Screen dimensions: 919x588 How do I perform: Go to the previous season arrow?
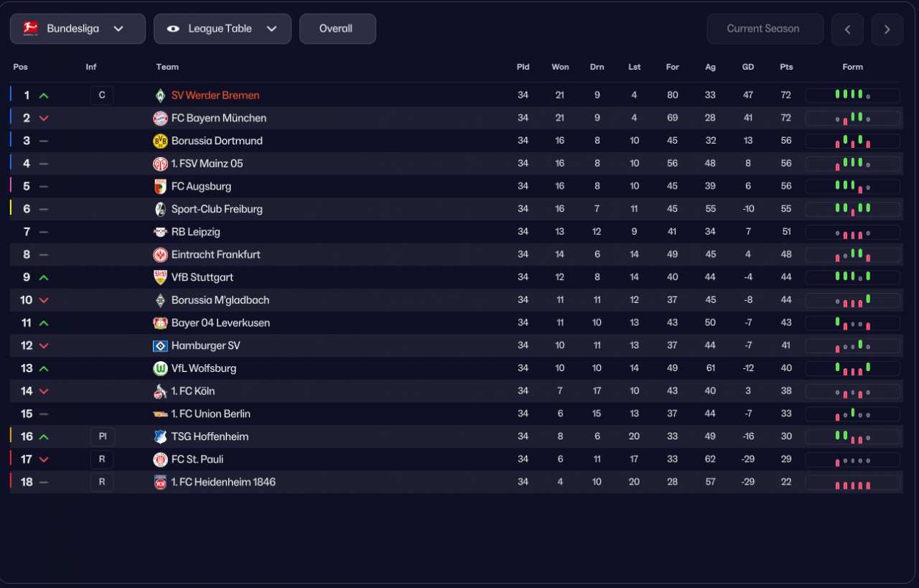coord(847,29)
